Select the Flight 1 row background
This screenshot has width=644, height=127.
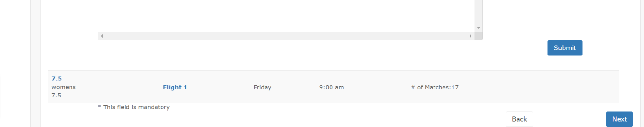point(333,87)
